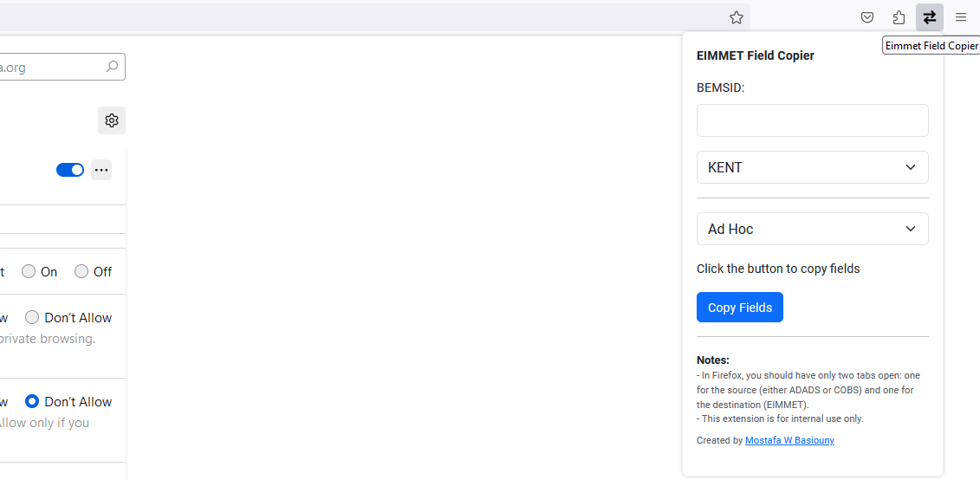
Task: Toggle the blue extension enable switch
Action: (70, 170)
